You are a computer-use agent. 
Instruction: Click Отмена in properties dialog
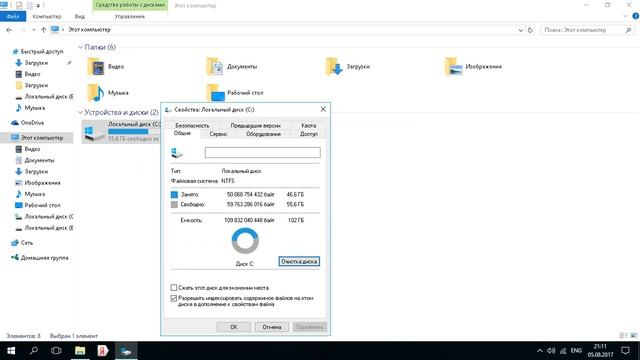[x=272, y=327]
